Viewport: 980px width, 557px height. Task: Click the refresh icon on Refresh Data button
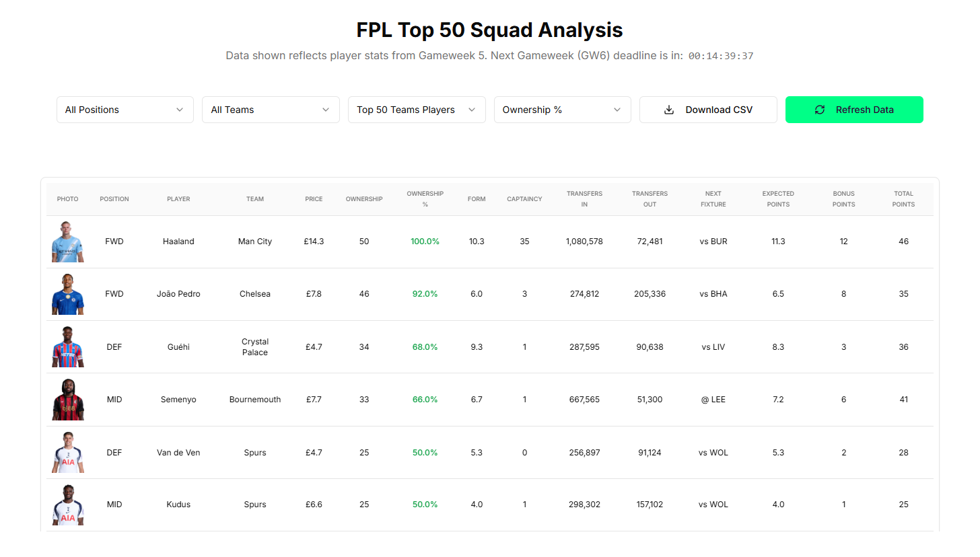(820, 109)
